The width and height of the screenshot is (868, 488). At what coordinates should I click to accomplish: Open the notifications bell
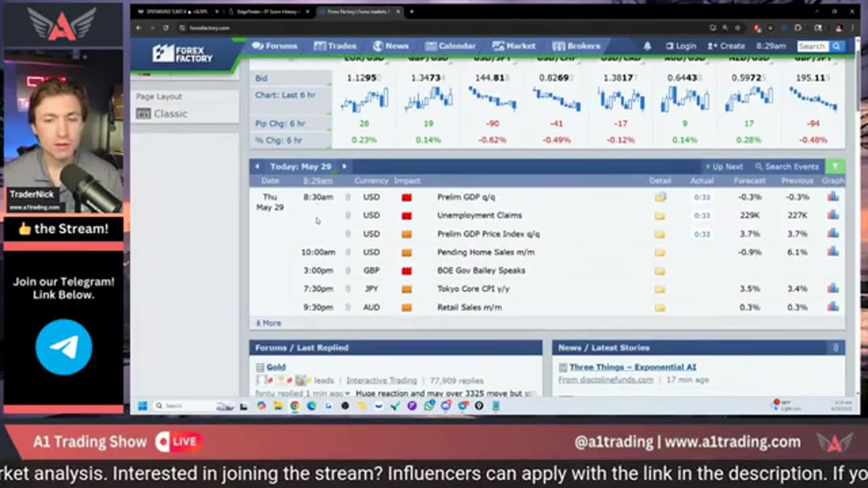click(647, 46)
